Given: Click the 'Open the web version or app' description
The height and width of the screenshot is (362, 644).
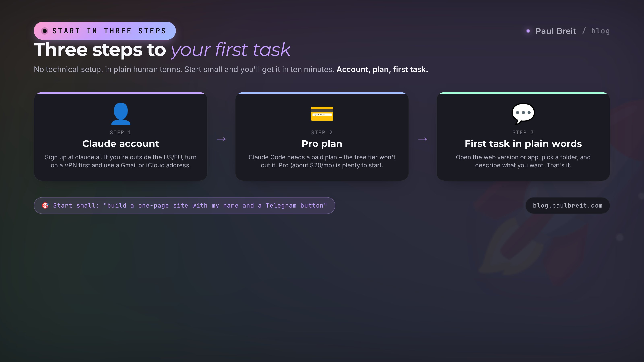Looking at the screenshot, I should click(x=523, y=161).
